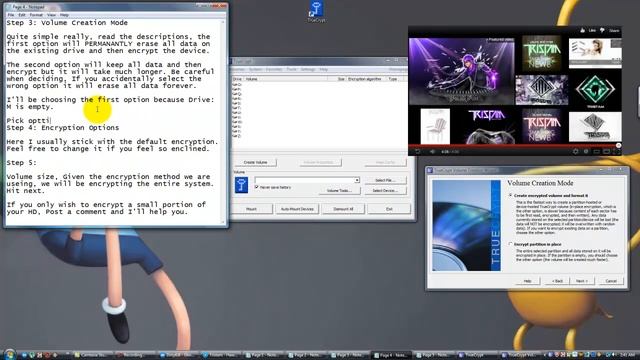The height and width of the screenshot is (360, 640).
Task: Open Notepad Format menu
Action: click(36, 15)
